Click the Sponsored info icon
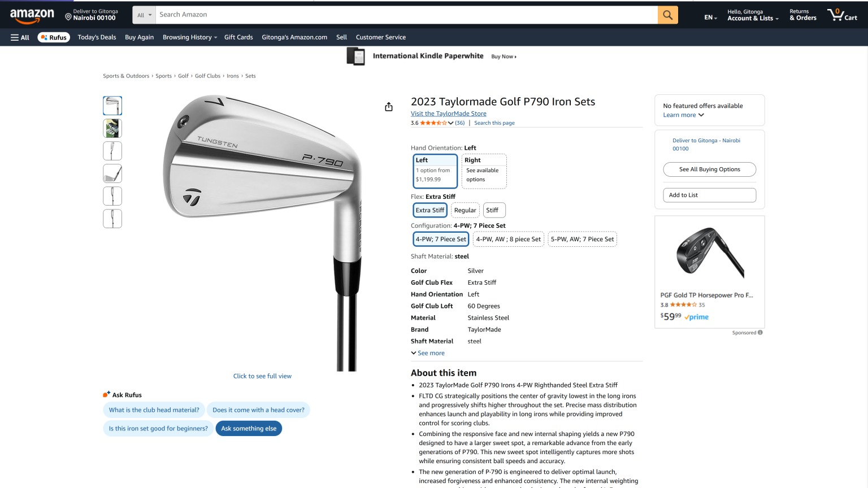 coord(760,333)
